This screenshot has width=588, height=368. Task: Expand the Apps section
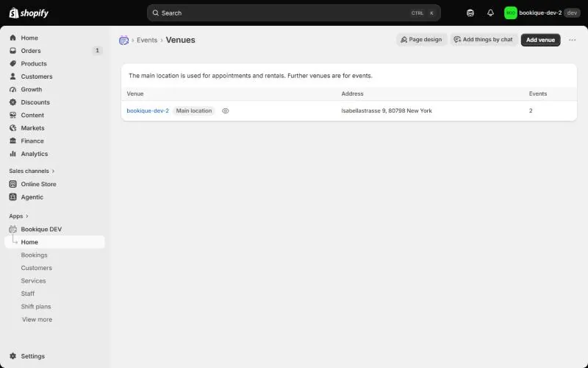pyautogui.click(x=19, y=216)
